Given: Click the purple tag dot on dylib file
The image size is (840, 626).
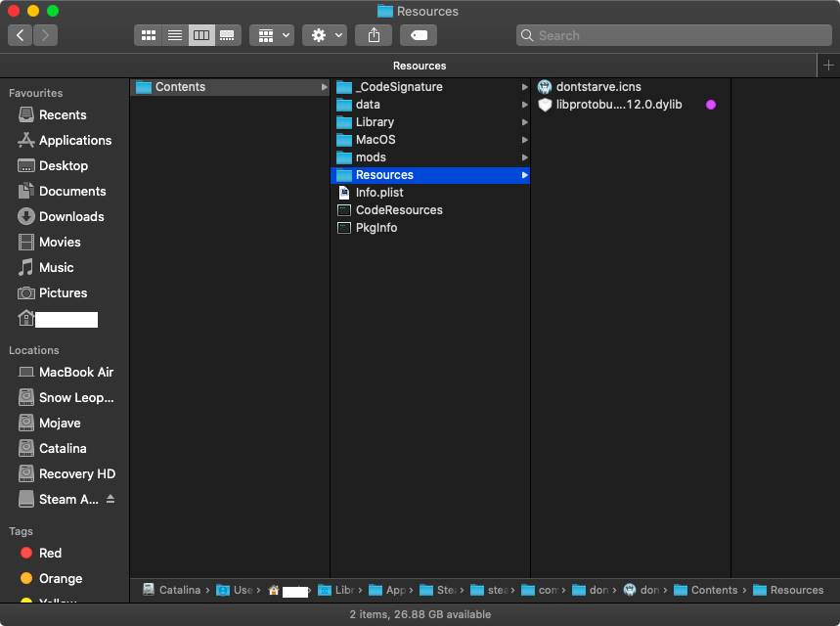Looking at the screenshot, I should pos(711,105).
